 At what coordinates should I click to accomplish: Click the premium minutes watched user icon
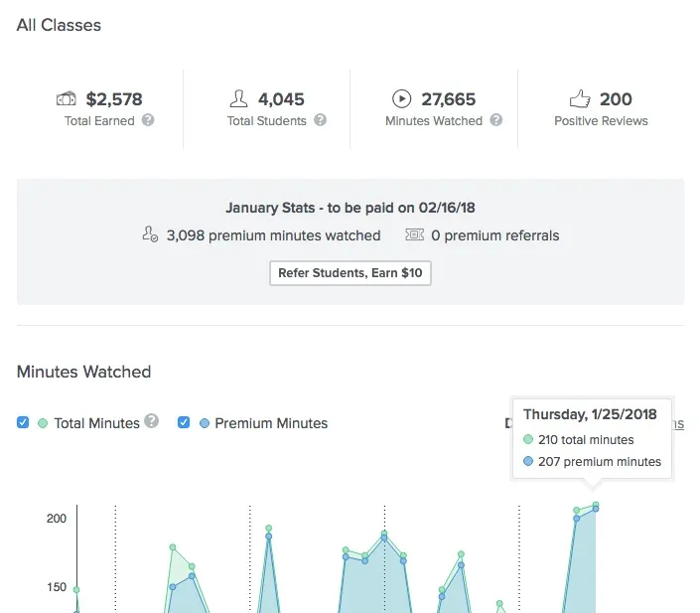[x=150, y=234]
